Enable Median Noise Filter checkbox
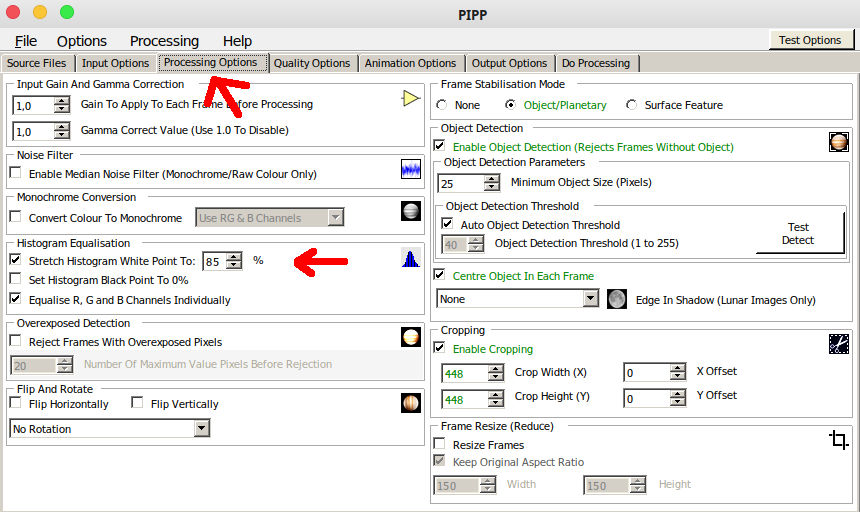The width and height of the screenshot is (860, 512). point(16,174)
